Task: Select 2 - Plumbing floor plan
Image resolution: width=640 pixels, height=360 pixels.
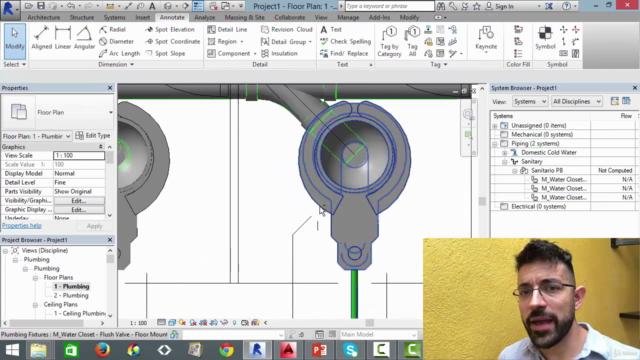Action: pyautogui.click(x=71, y=296)
